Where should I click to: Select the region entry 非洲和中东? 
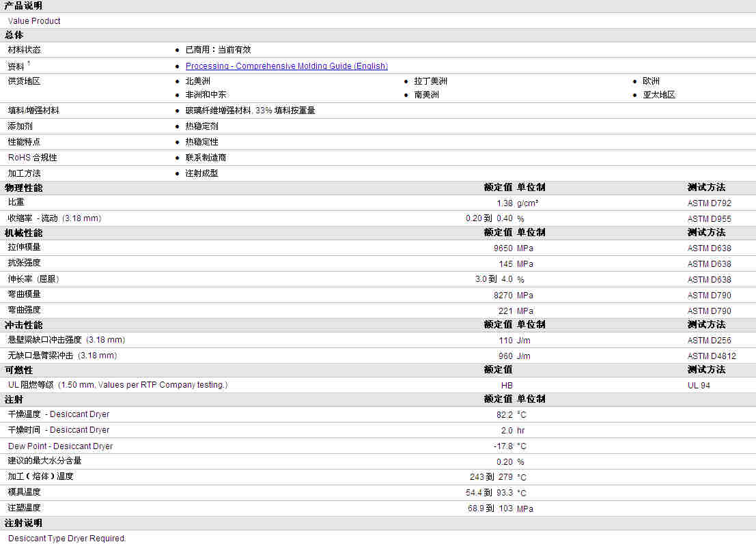pyautogui.click(x=206, y=95)
